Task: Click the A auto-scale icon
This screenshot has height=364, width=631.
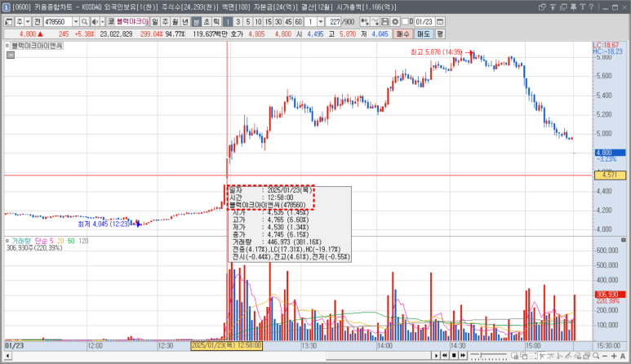Action: click(623, 356)
